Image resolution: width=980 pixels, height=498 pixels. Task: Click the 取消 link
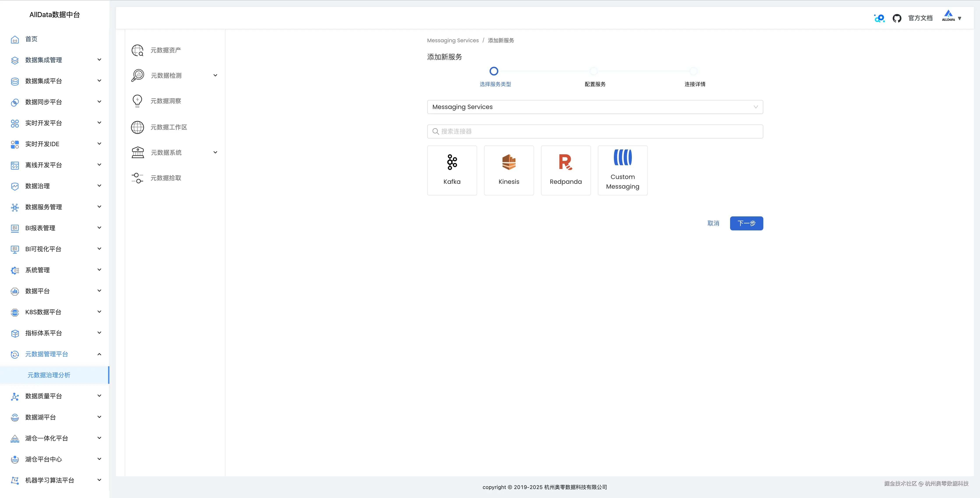pos(713,223)
